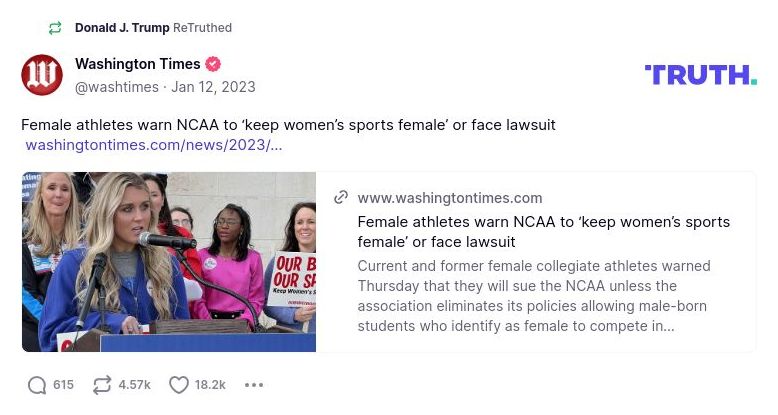Open the Jan 12, 2023 timestamp
The image size is (778, 415).
coord(213,87)
